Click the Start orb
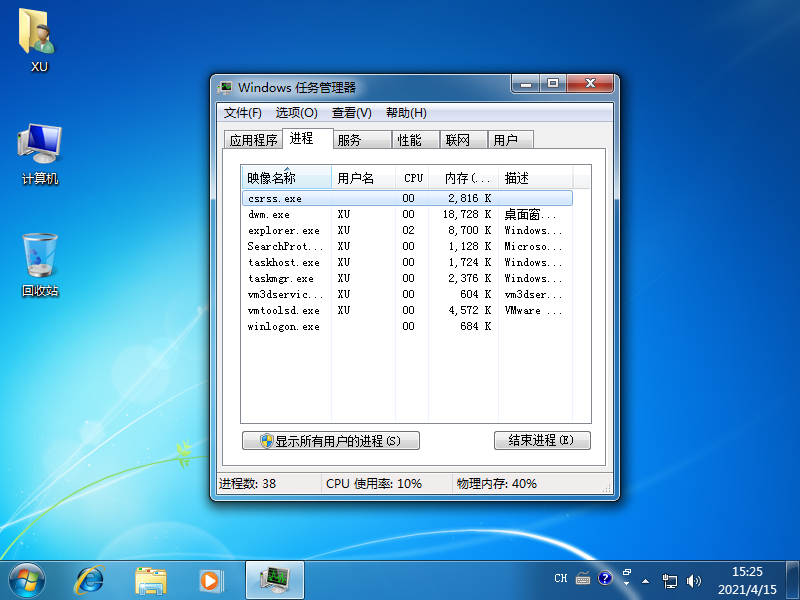The width and height of the screenshot is (800, 600). [25, 580]
